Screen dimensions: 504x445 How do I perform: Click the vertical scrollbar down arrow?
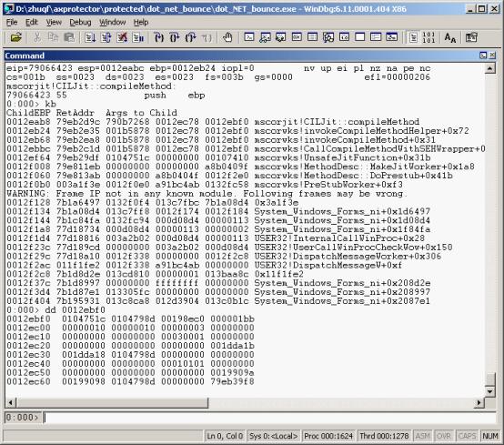pyautogui.click(x=489, y=391)
